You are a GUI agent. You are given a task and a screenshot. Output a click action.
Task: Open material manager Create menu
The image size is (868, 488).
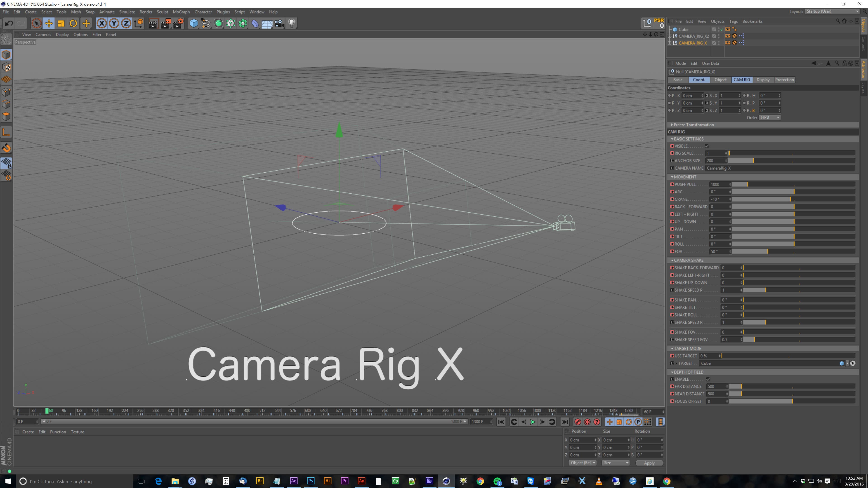[28, 432]
